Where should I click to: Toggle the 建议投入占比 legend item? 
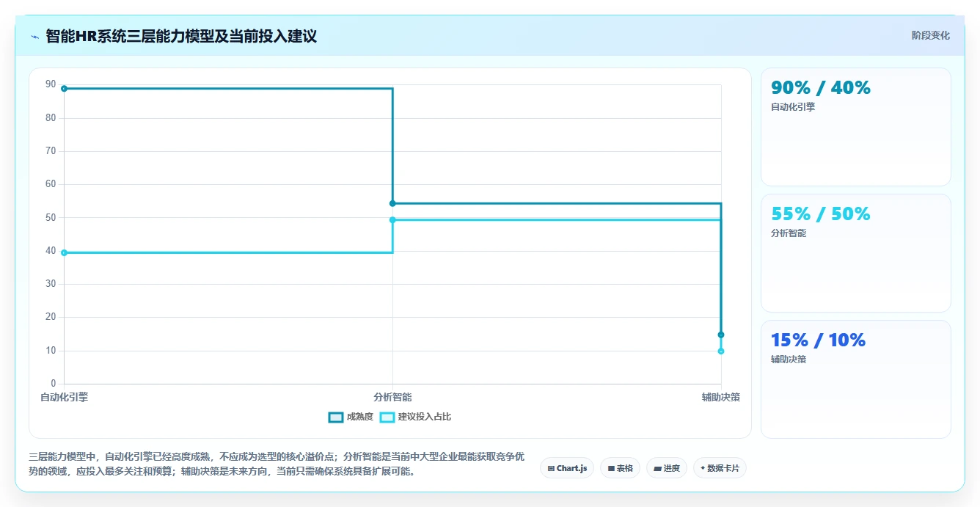[416, 417]
